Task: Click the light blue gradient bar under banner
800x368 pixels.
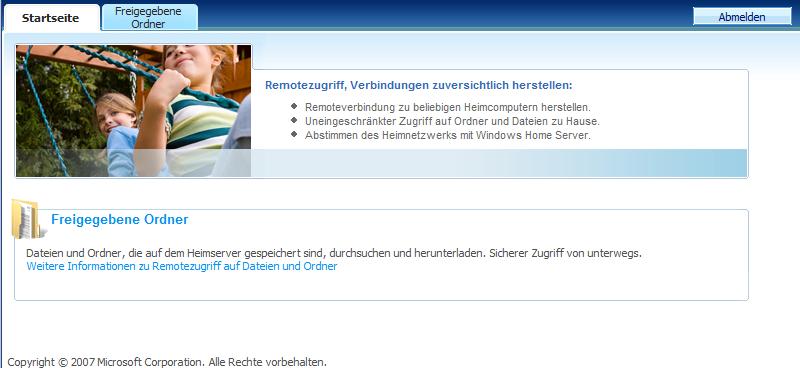Action: coord(499,163)
